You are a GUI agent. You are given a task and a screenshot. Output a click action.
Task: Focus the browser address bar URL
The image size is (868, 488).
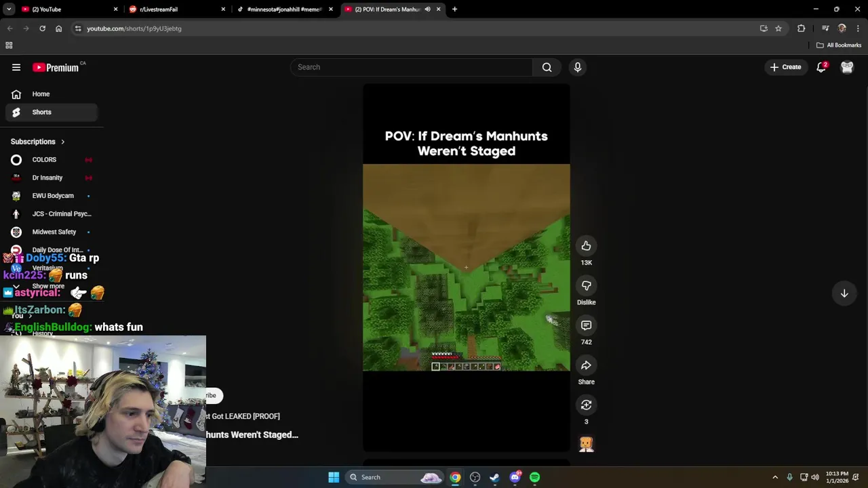[x=134, y=28]
